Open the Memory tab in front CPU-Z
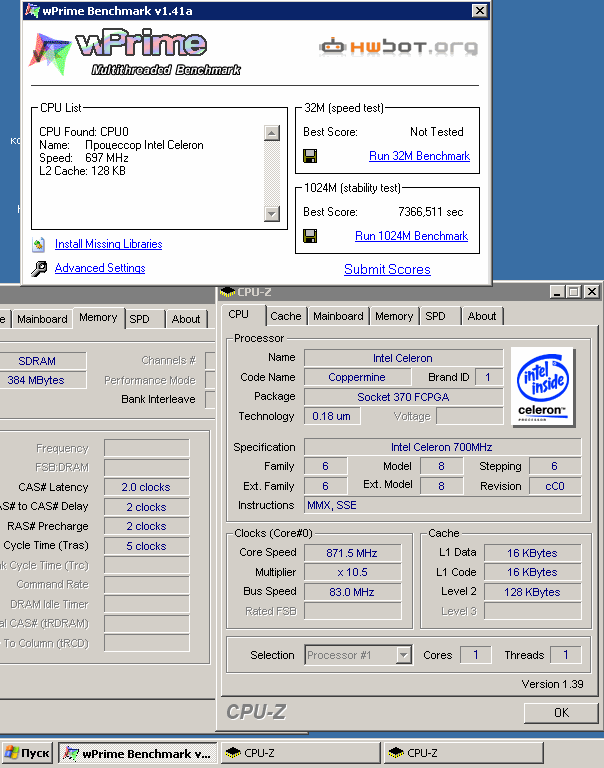 [394, 316]
